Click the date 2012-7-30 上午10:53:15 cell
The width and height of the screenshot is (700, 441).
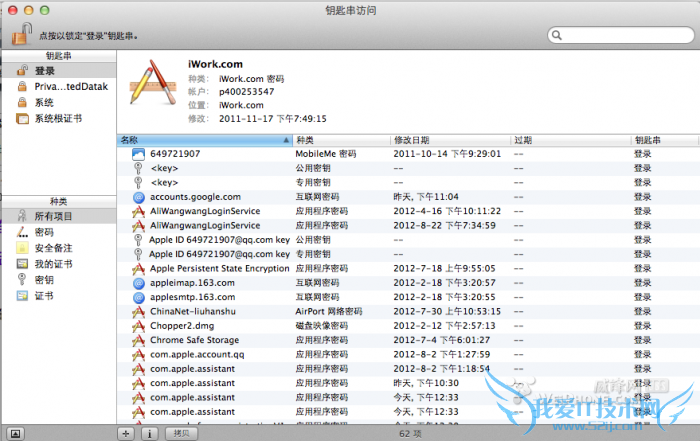click(x=447, y=312)
